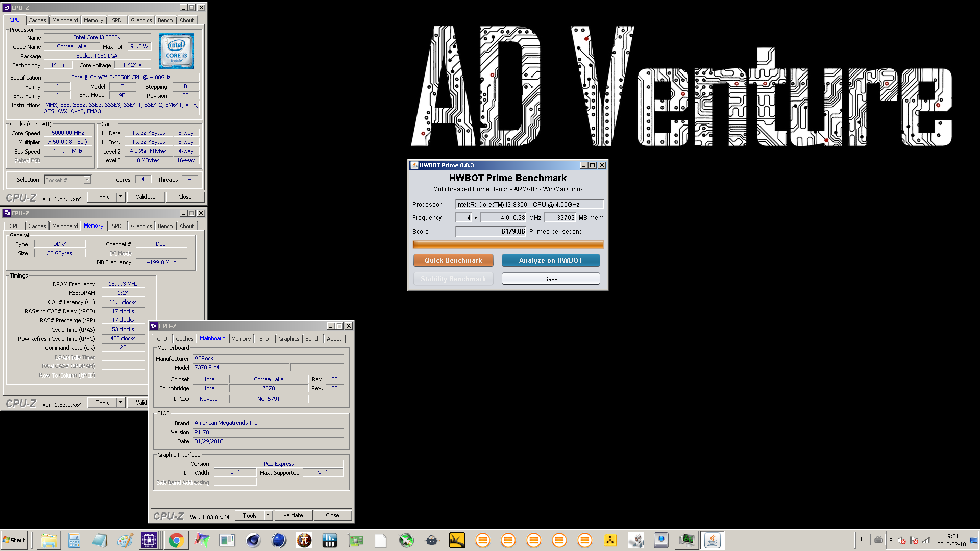Click the 32703 MB mem field
The image size is (980, 551).
click(560, 218)
